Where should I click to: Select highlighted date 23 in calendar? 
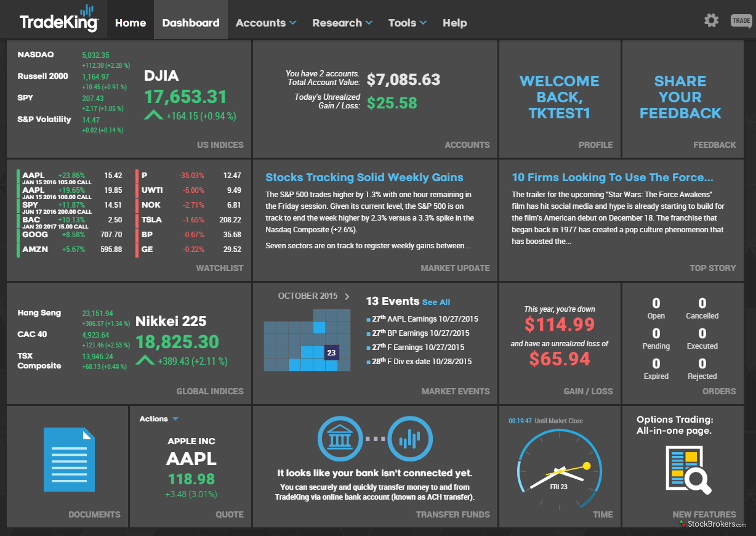[331, 352]
